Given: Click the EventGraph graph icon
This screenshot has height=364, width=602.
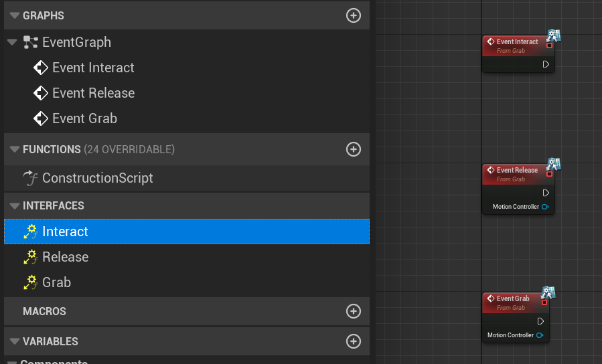Looking at the screenshot, I should pyautogui.click(x=31, y=42).
